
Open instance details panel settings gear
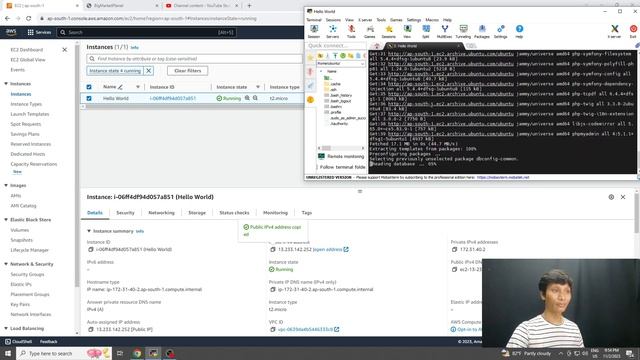tap(611, 197)
